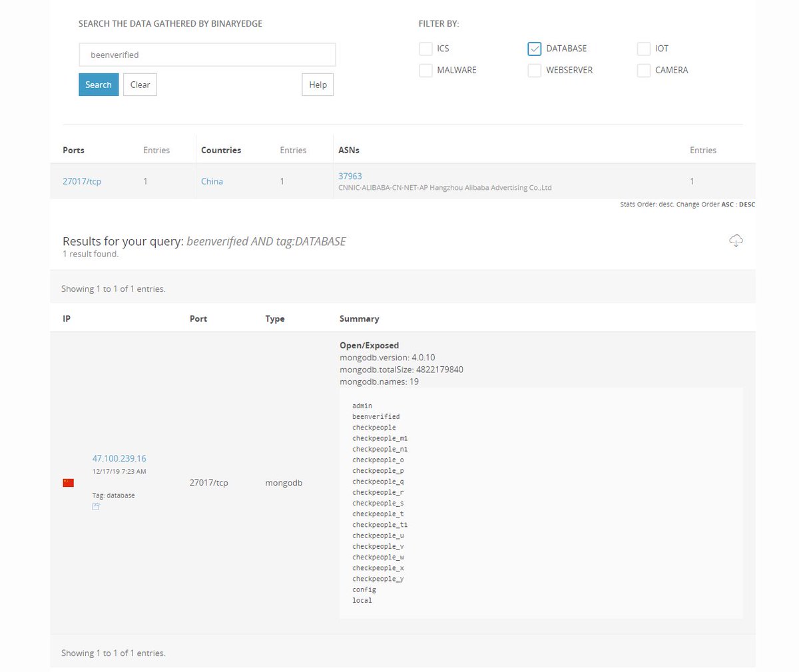Click the China flag icon
The image size is (799, 672).
pyautogui.click(x=68, y=483)
